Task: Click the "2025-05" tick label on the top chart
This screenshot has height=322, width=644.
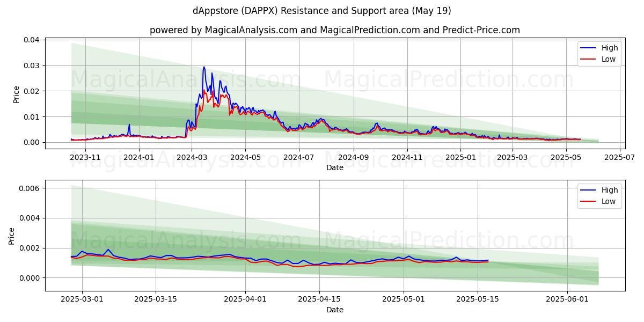Action: [566, 157]
